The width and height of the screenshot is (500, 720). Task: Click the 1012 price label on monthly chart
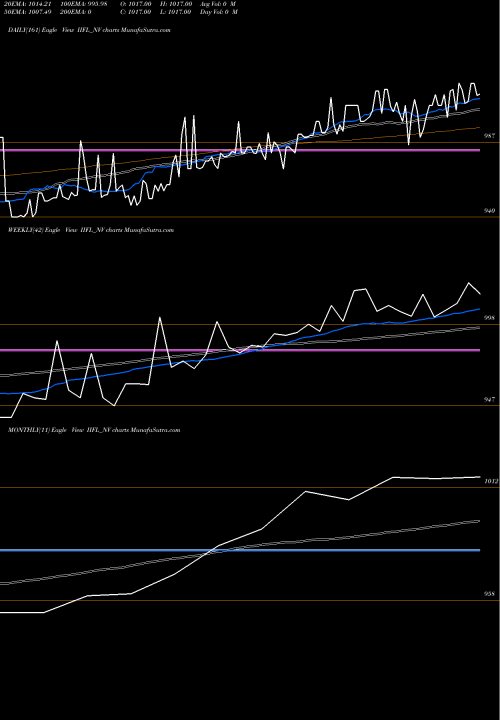tap(491, 481)
